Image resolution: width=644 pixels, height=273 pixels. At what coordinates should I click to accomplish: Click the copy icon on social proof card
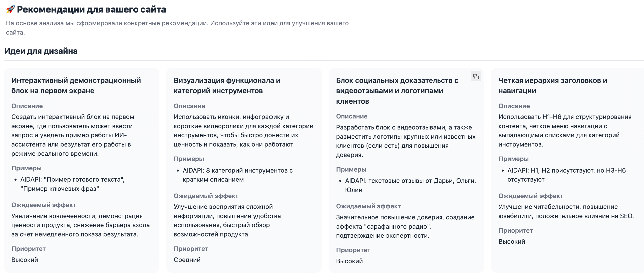[476, 76]
